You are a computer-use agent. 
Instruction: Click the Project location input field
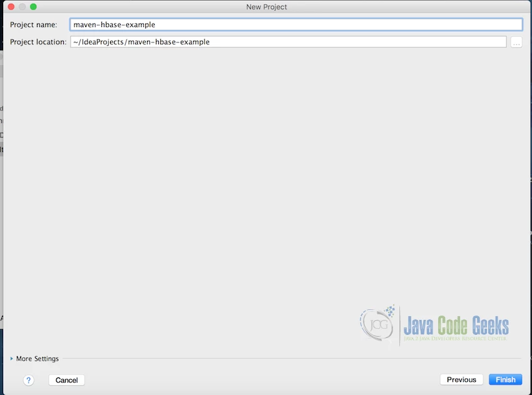click(x=288, y=42)
